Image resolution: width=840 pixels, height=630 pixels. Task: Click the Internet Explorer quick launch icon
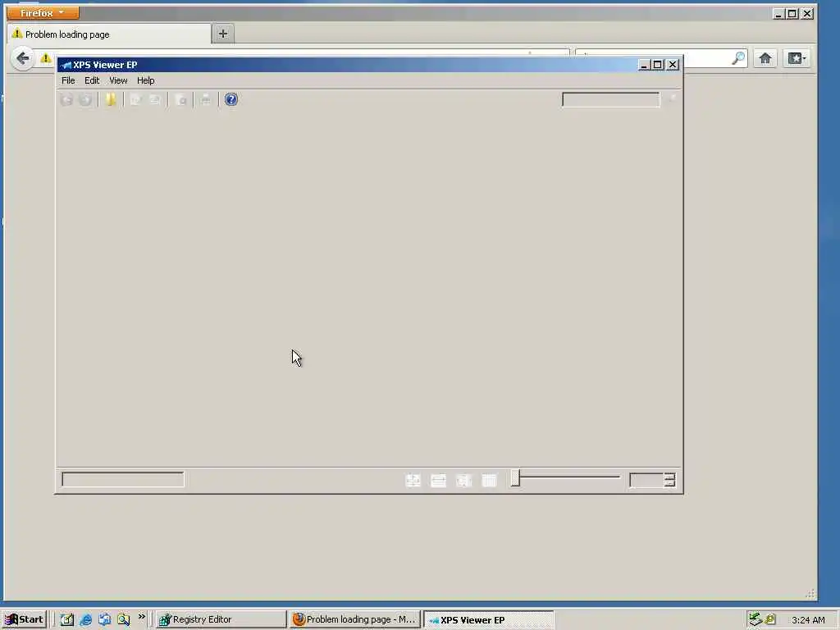(85, 620)
